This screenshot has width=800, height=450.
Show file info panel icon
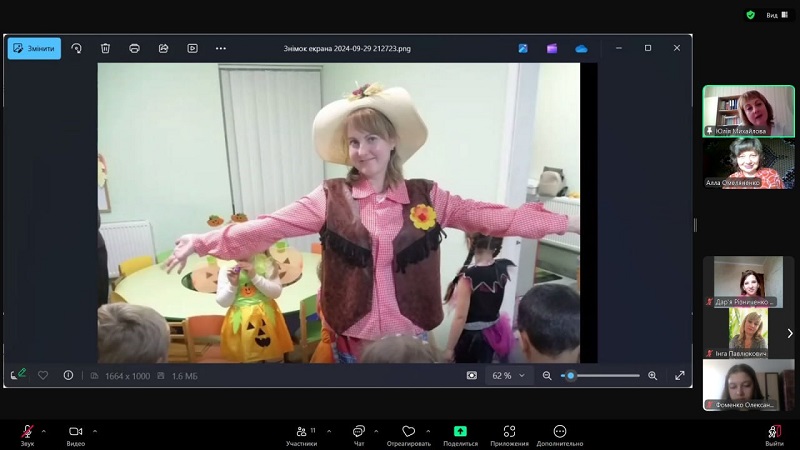[x=68, y=376]
